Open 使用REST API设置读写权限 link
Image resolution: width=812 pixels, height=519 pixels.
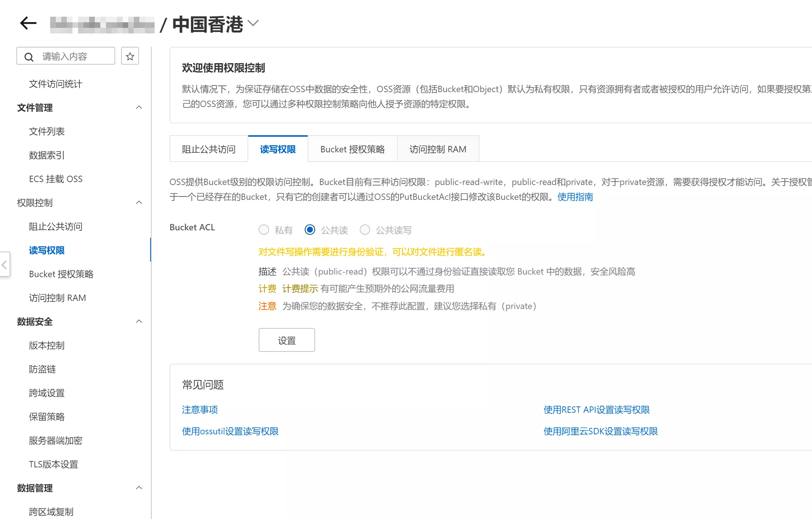pyautogui.click(x=596, y=409)
